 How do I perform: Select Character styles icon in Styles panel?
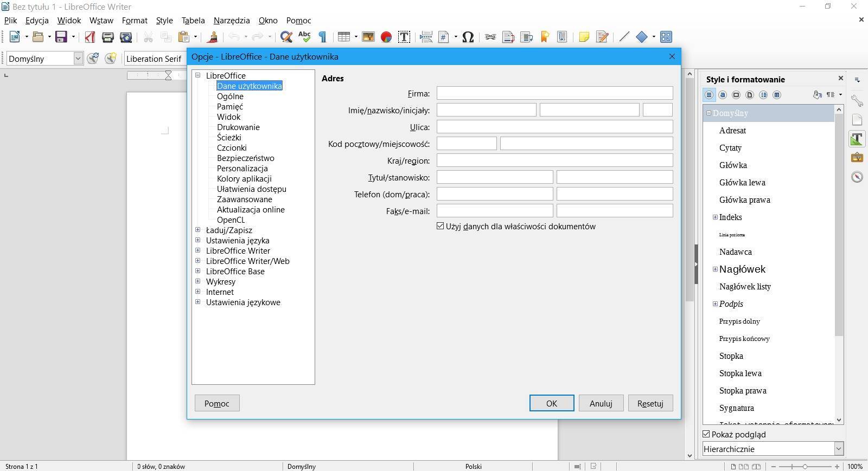(723, 95)
